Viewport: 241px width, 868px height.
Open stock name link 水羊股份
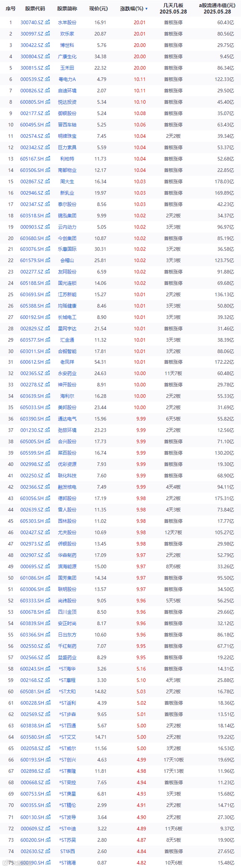[67, 22]
